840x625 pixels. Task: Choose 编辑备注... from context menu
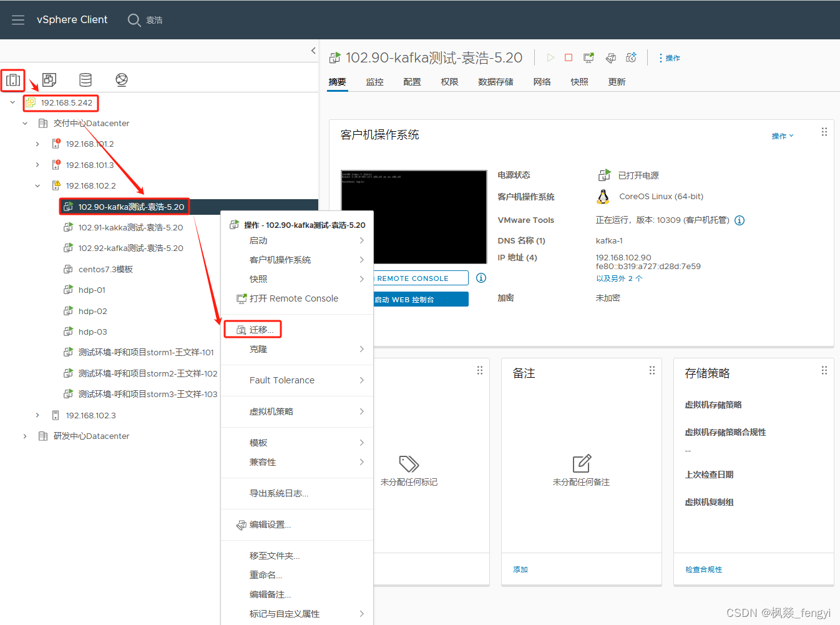297,594
